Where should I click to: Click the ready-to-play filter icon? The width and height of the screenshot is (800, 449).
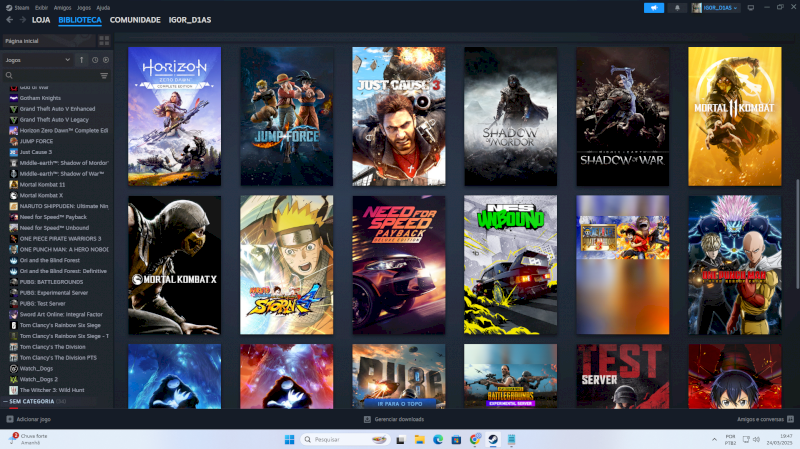106,60
